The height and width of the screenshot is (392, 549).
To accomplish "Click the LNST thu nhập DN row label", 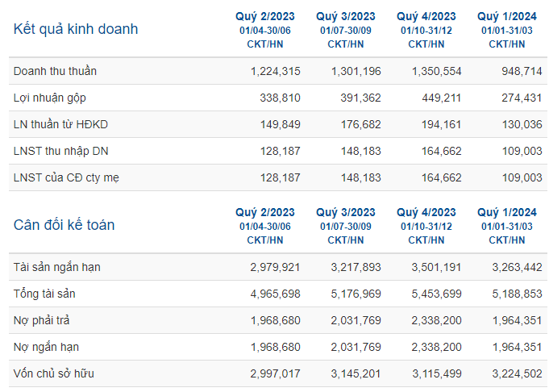I will [61, 152].
